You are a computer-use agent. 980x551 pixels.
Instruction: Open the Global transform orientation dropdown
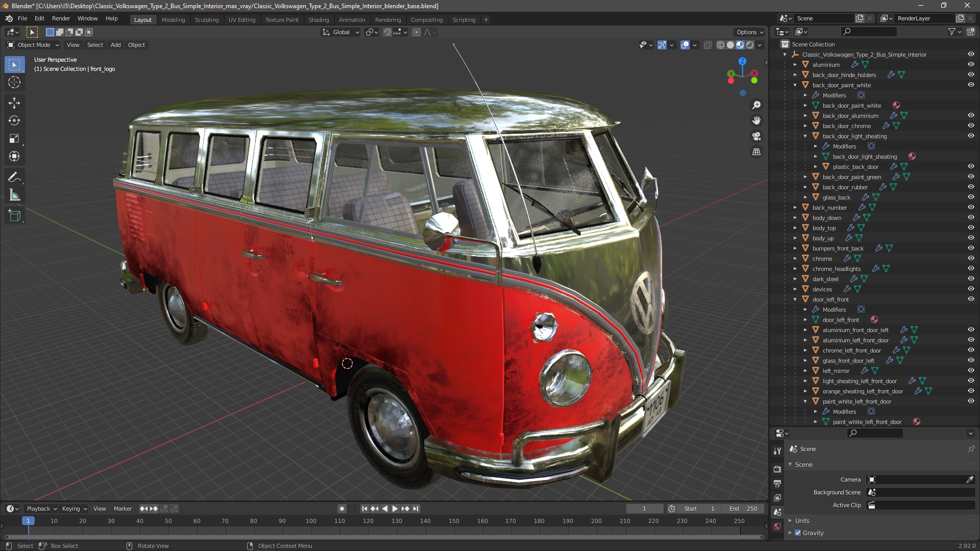click(340, 32)
